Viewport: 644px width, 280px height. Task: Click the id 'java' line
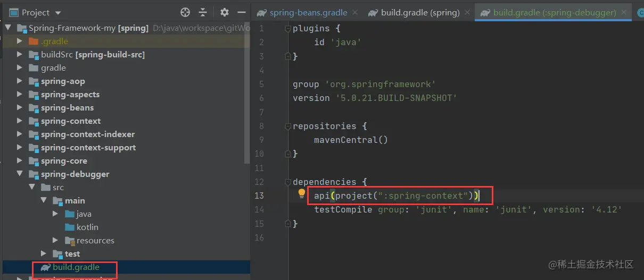(x=338, y=42)
